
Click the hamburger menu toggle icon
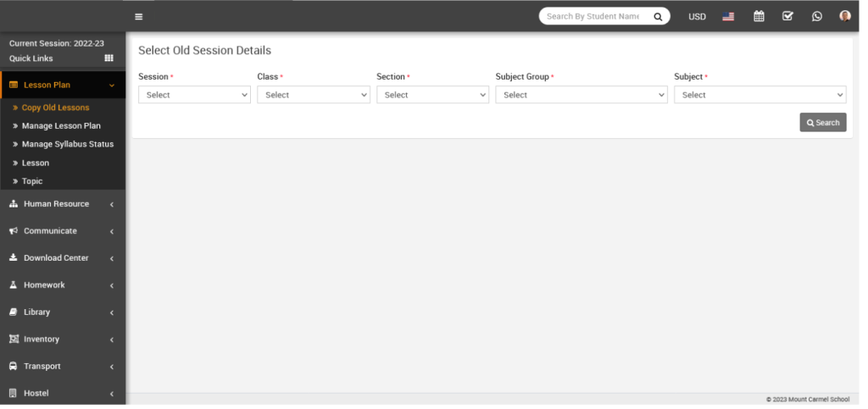139,16
